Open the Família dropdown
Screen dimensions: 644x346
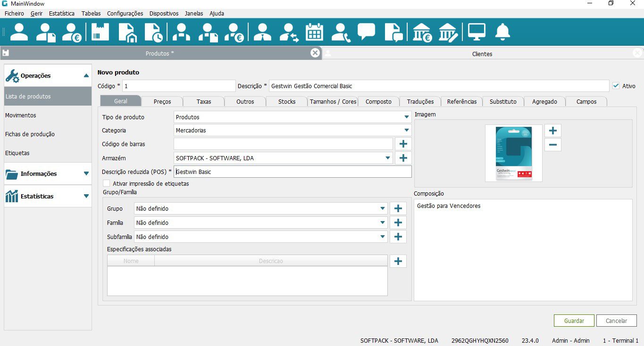[261, 222]
